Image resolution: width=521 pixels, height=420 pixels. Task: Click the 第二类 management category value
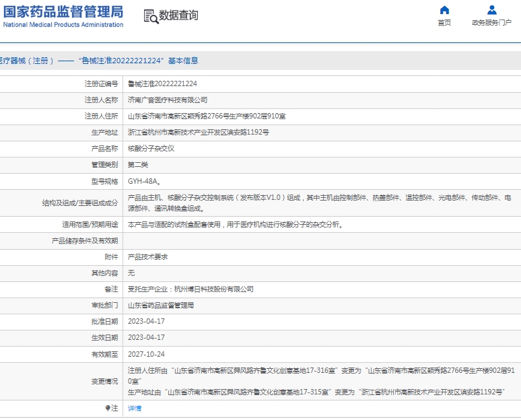tap(138, 165)
